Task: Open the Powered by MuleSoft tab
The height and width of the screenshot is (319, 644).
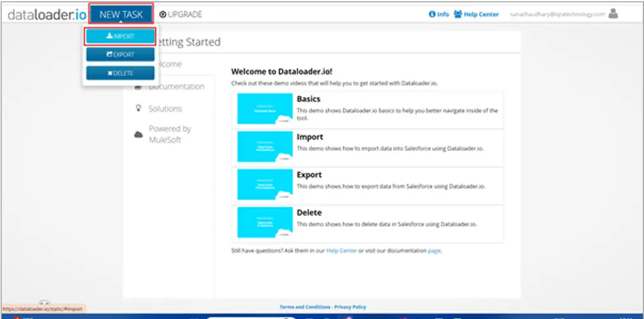Action: (x=170, y=134)
